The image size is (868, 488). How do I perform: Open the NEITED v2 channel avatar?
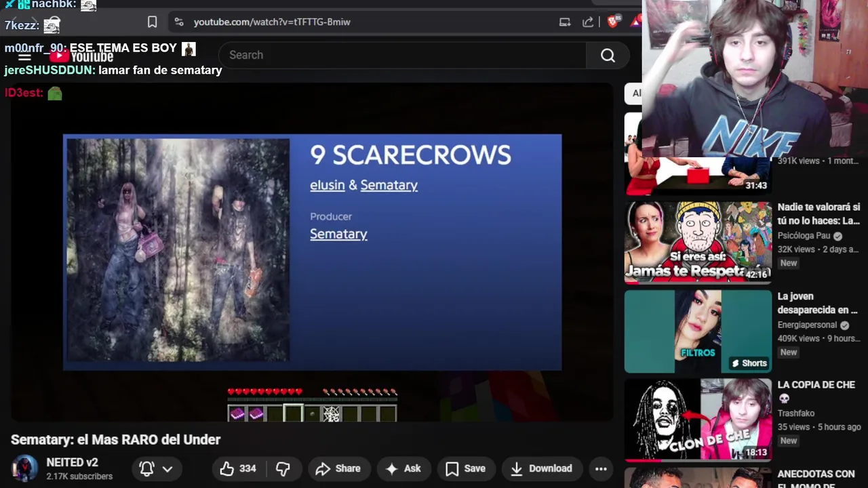pyautogui.click(x=24, y=468)
